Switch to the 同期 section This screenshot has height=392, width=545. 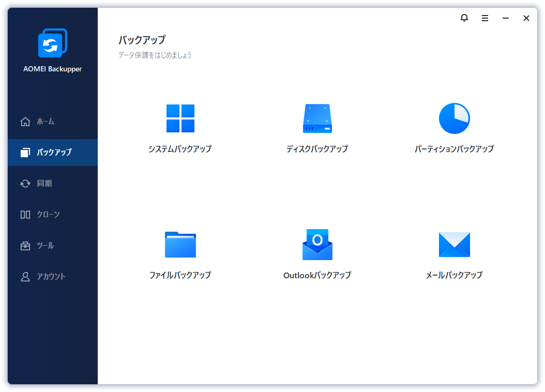click(44, 184)
